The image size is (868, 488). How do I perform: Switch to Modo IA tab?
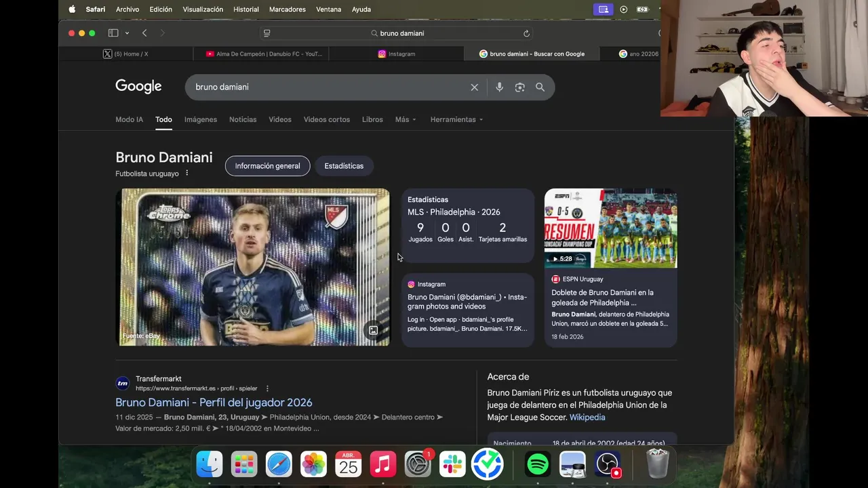coord(129,119)
